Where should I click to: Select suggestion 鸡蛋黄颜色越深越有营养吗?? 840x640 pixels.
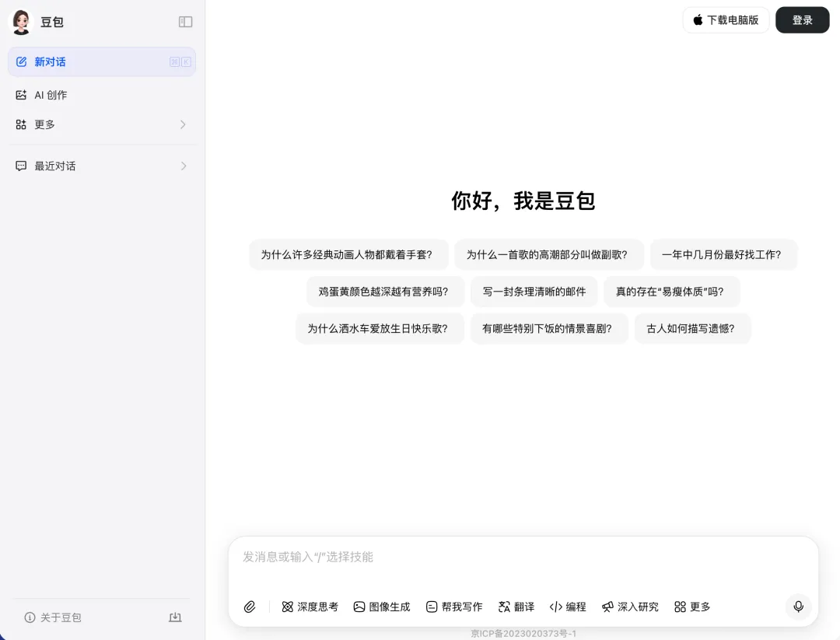pos(385,292)
